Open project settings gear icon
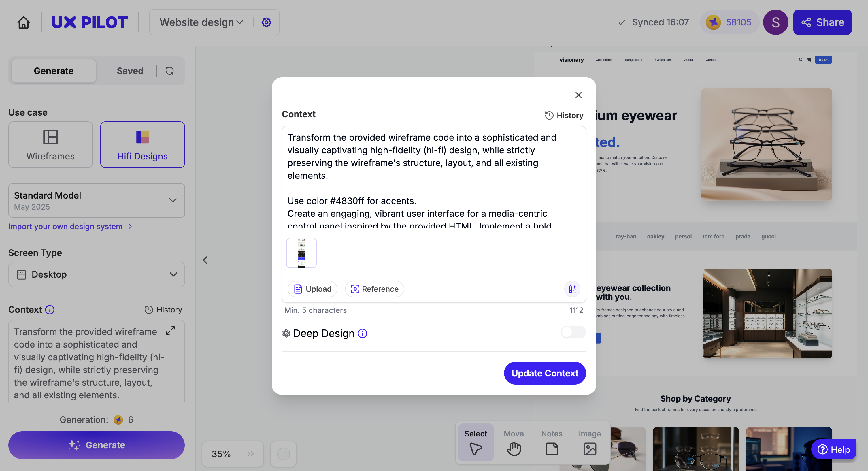The width and height of the screenshot is (868, 471). 266,22
